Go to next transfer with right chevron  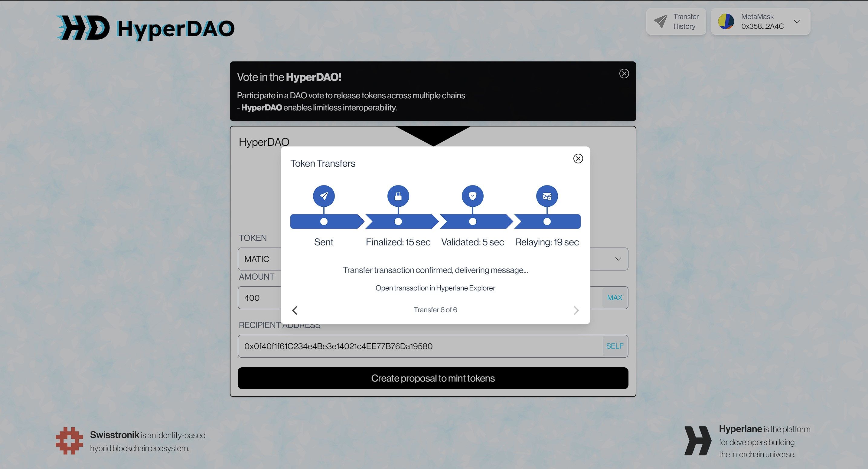[576, 310]
